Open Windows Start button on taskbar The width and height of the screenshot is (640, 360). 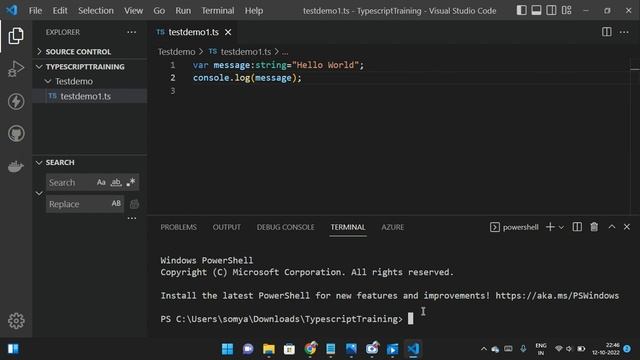pos(227,349)
